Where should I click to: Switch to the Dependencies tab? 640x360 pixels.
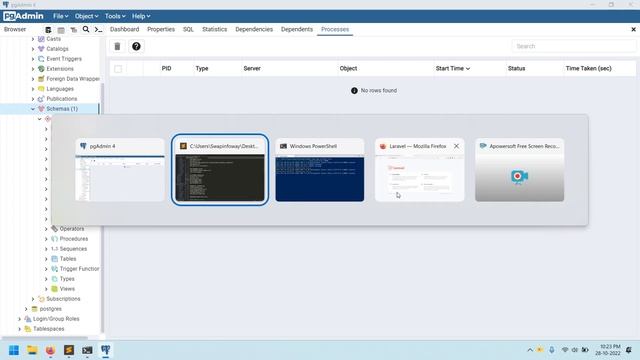254,29
